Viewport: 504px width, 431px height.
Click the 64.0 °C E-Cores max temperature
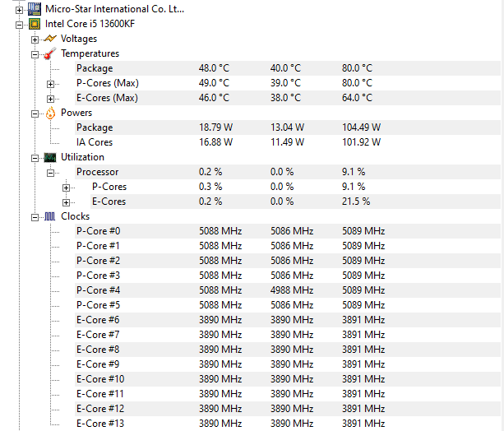pyautogui.click(x=357, y=98)
